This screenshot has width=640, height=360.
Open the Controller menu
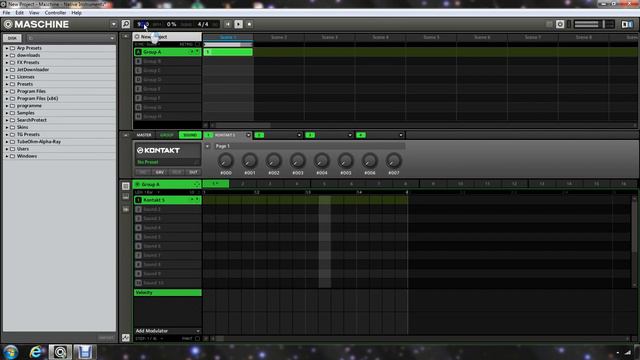(55, 13)
